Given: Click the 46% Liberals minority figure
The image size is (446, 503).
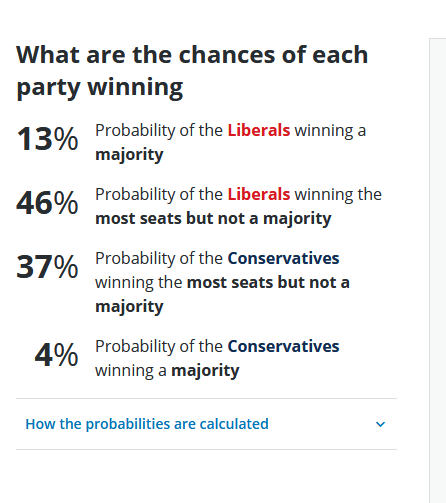Looking at the screenshot, I should pyautogui.click(x=47, y=203).
